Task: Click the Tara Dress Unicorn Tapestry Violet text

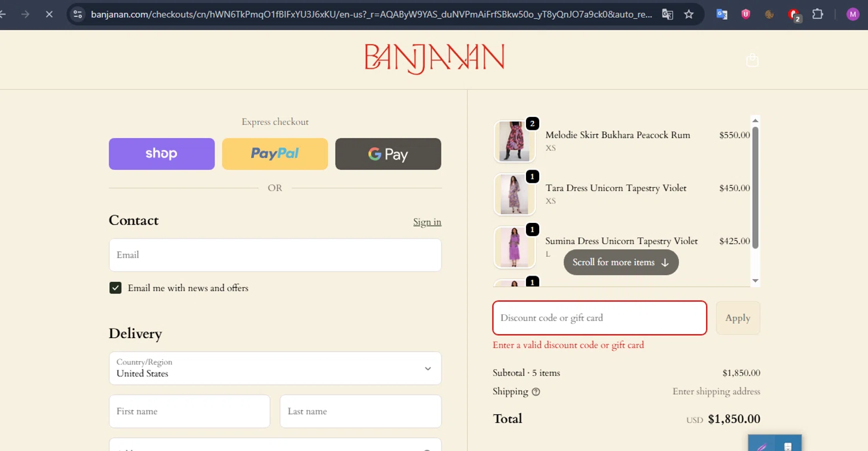Action: (616, 188)
